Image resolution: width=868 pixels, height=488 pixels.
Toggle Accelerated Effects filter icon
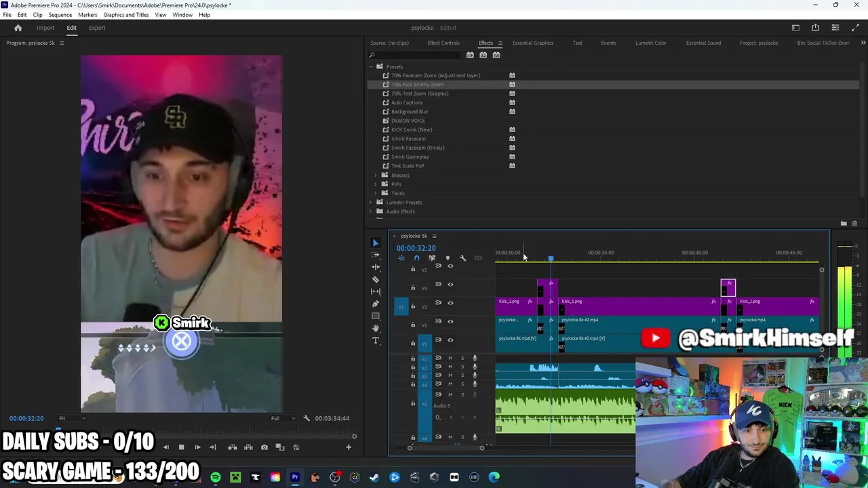coord(470,55)
